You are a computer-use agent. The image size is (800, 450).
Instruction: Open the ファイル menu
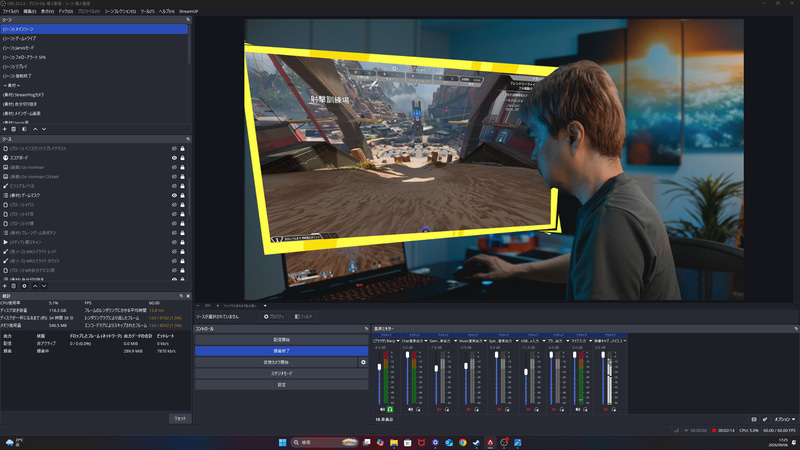coord(11,11)
